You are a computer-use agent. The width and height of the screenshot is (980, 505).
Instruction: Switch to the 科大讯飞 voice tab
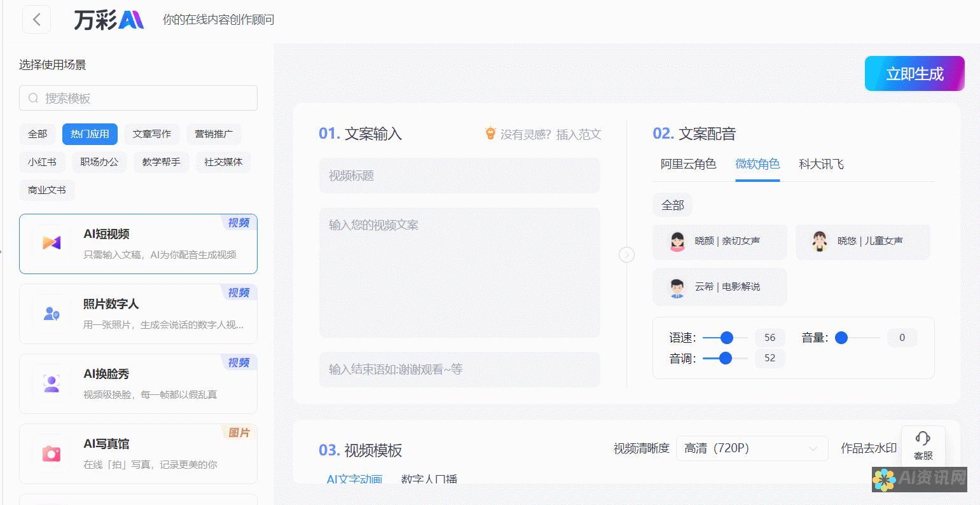point(821,164)
